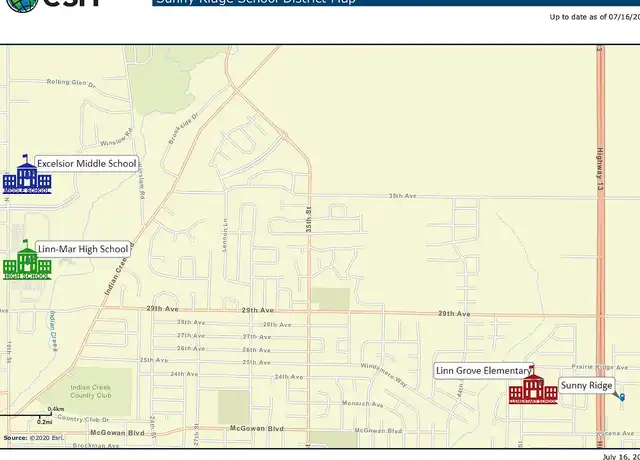Click the Indian Creek waterway label
640x460 pixels.
click(x=53, y=331)
